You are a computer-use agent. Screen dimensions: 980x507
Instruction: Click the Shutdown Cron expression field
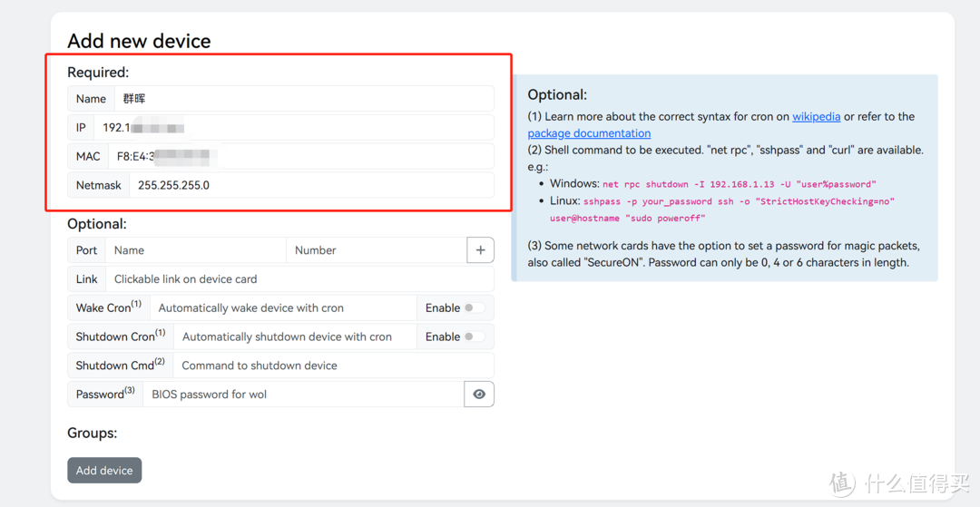[295, 336]
